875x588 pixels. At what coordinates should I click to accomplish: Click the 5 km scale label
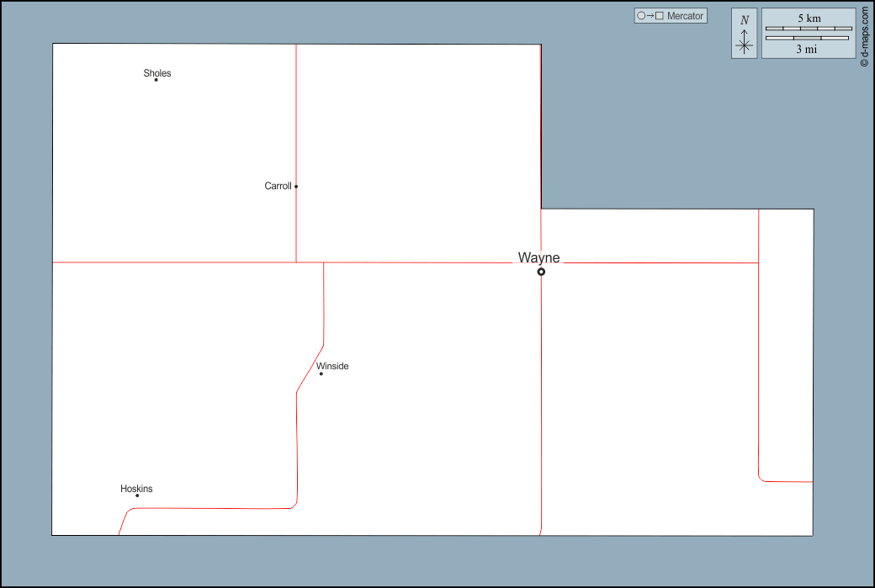[x=809, y=19]
